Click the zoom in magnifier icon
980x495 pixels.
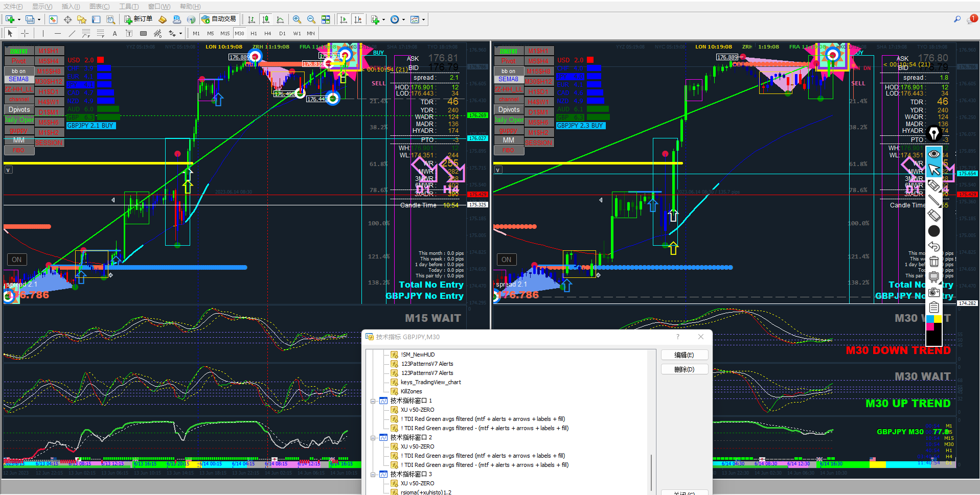click(297, 19)
